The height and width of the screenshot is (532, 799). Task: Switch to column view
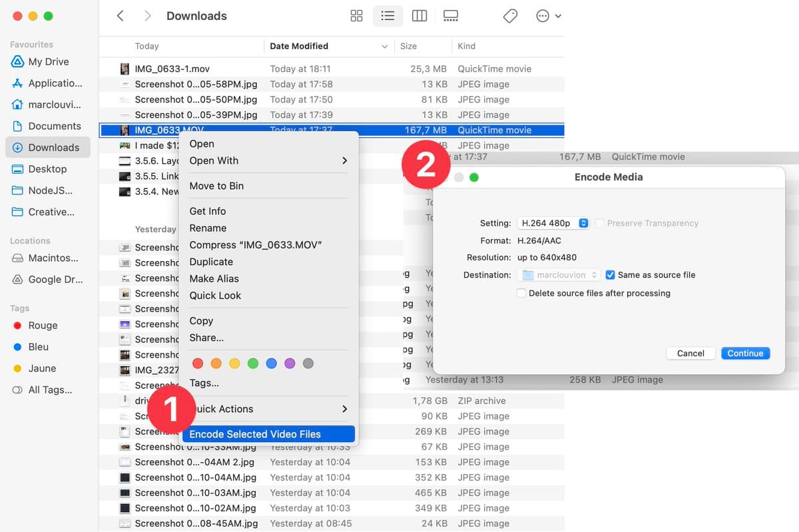point(419,16)
